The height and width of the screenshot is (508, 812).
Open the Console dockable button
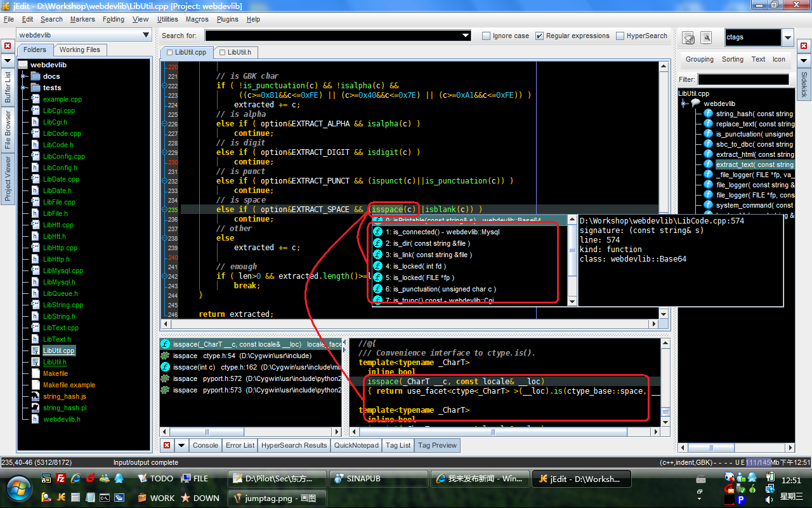point(206,445)
